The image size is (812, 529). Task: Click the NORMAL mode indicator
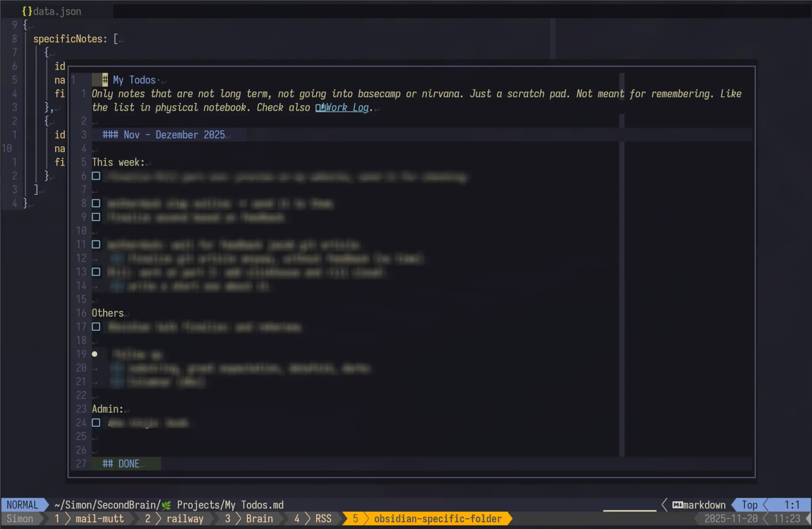22,505
